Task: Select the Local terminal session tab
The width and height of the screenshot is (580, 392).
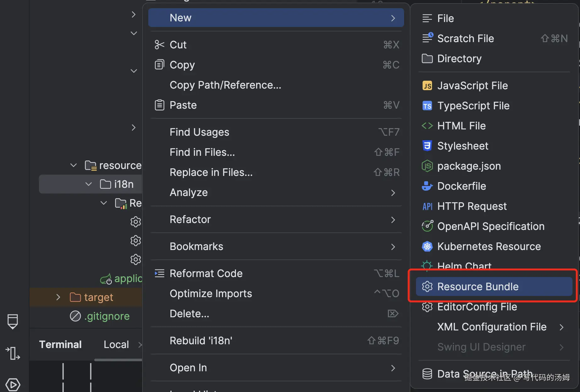Action: [116, 345]
